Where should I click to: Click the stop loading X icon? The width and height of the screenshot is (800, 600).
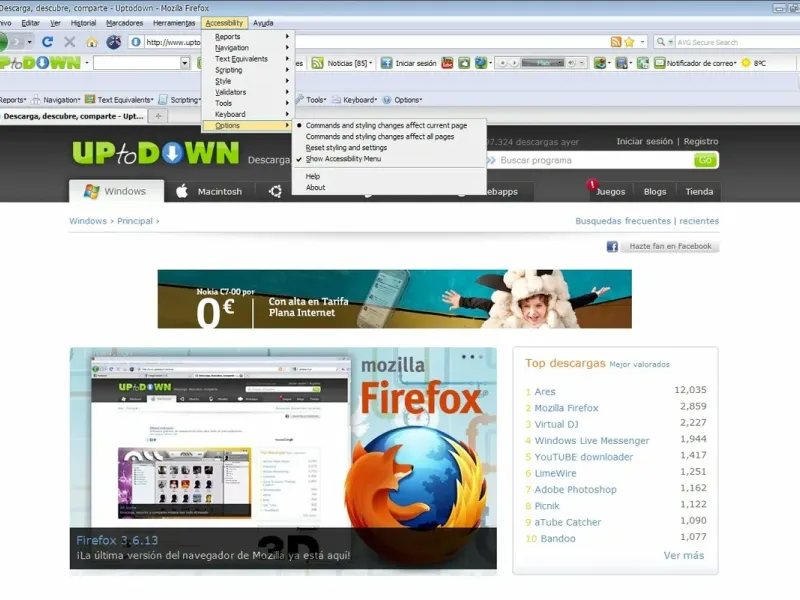(x=70, y=42)
